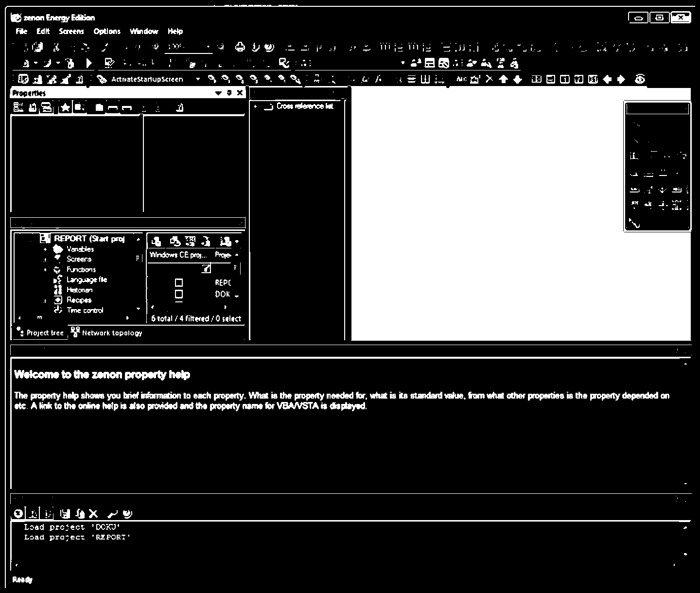This screenshot has height=593, width=700.
Task: Switch to the Project tree tab
Action: tap(40, 332)
